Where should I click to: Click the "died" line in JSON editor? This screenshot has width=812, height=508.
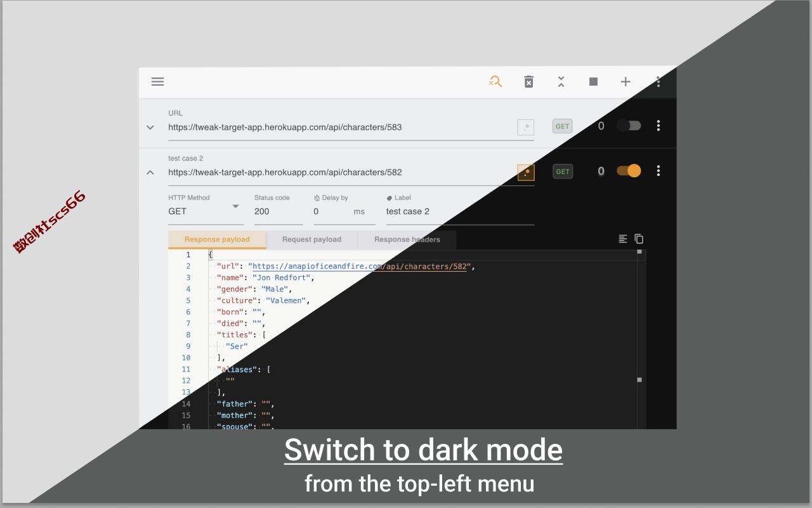pyautogui.click(x=240, y=323)
